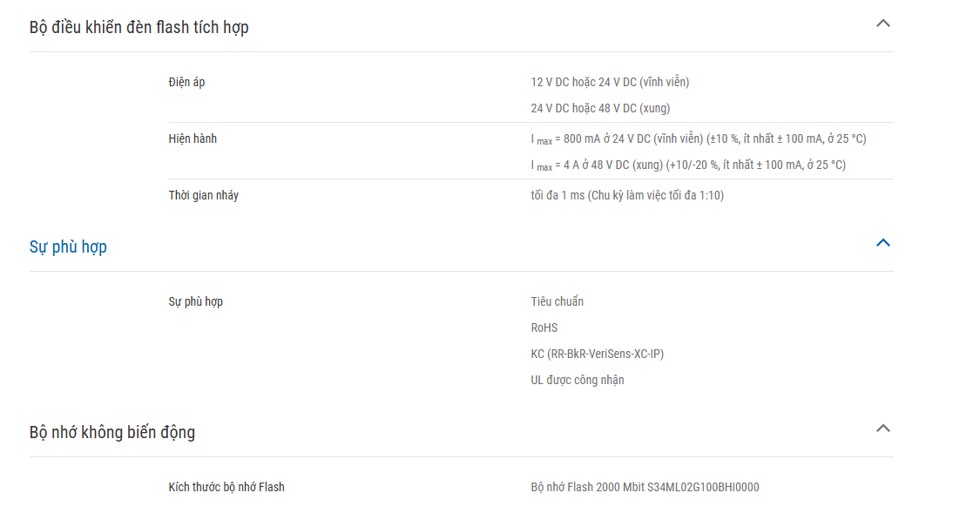Viewport: 980px width, 520px height.
Task: Select the Kích thước bộ nhớ Flash label
Action: click(226, 487)
